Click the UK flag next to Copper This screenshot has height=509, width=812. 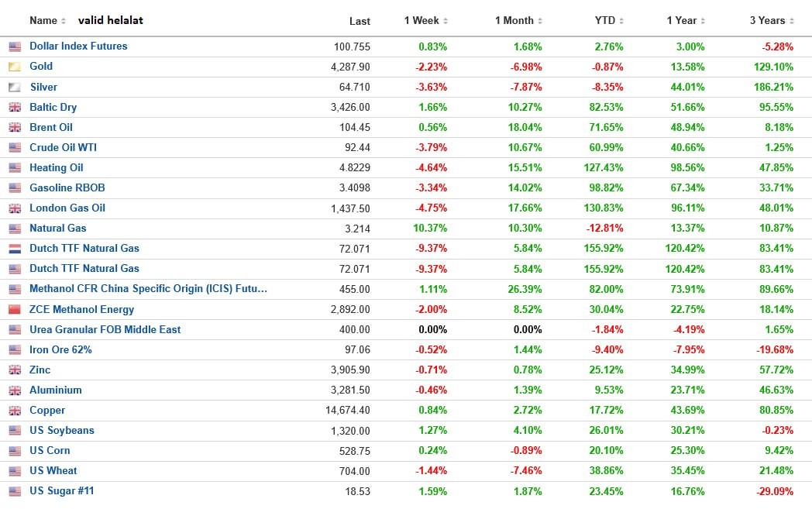[x=15, y=411]
